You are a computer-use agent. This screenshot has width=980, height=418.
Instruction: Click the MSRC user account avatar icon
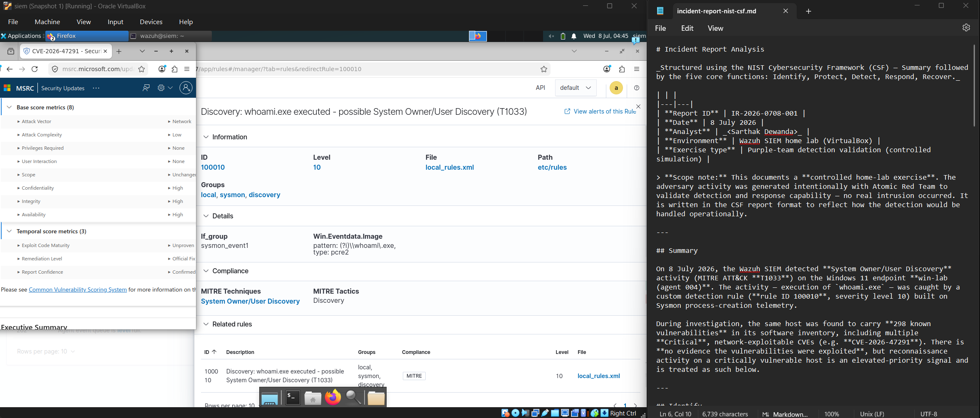click(186, 88)
